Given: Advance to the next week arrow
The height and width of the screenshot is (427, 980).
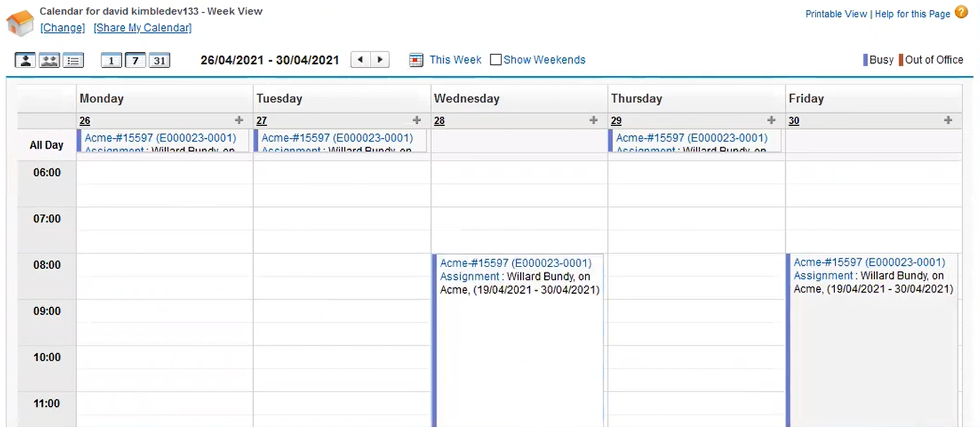Looking at the screenshot, I should [380, 60].
